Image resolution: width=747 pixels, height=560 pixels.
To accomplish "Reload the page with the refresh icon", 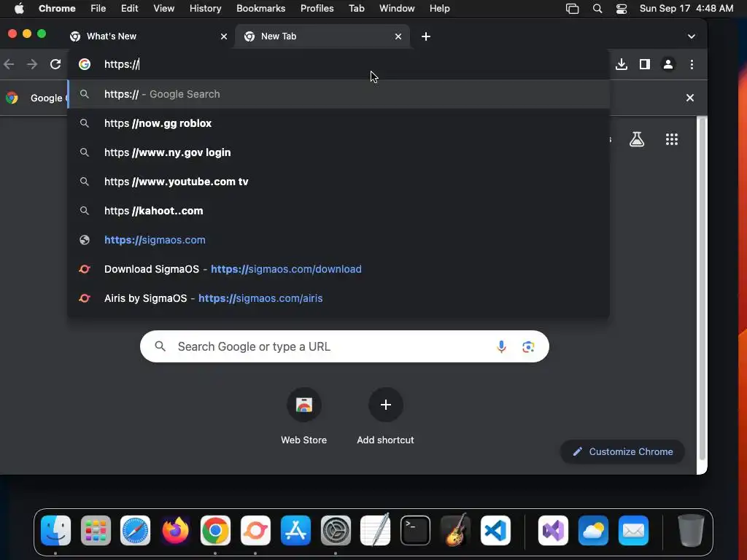I will tap(55, 64).
